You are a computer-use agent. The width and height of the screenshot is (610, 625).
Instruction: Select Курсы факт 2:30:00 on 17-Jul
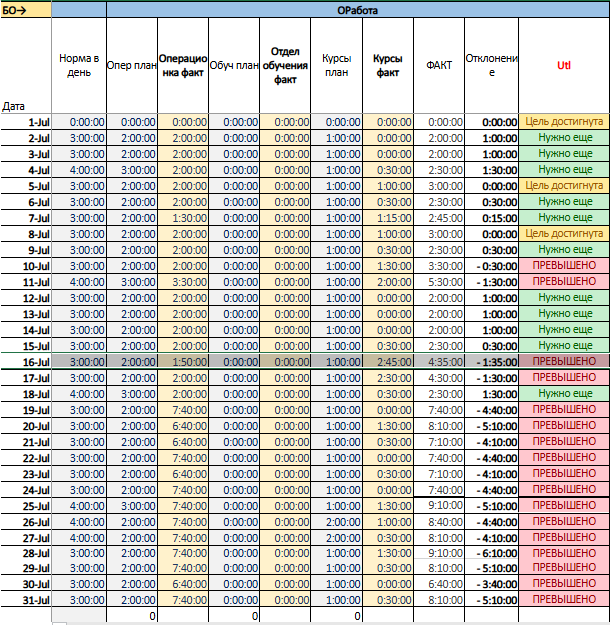tap(388, 378)
